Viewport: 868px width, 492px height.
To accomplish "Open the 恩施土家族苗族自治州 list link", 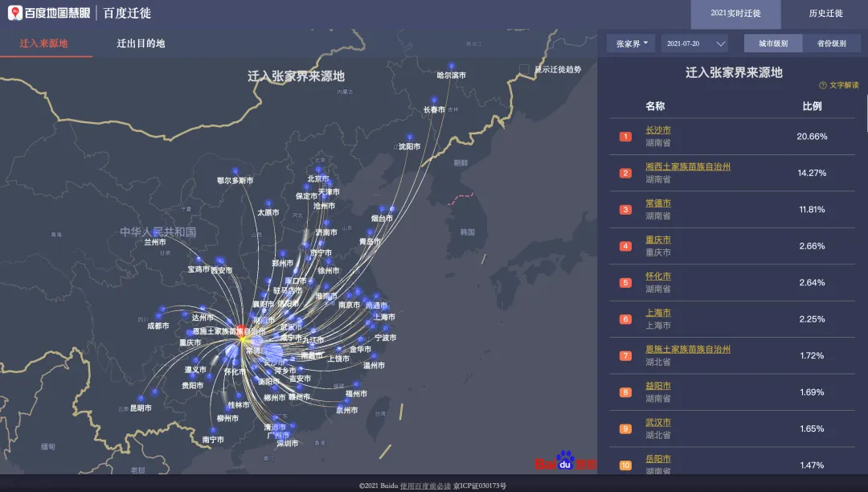I will pyautogui.click(x=687, y=349).
